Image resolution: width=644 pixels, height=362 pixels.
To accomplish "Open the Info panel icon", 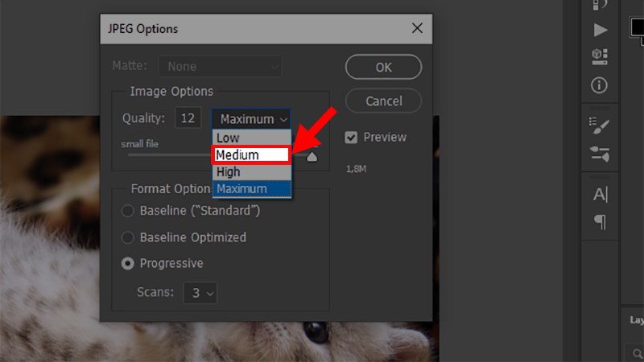I will [600, 84].
